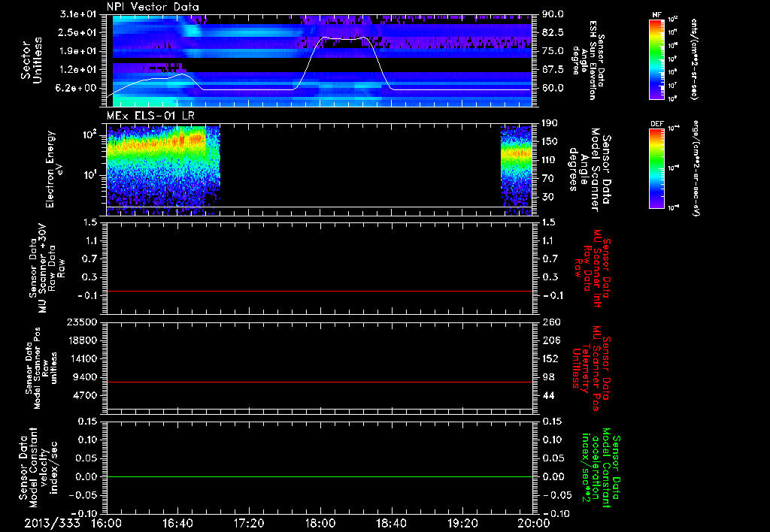Click the "1.9e+01" sector tick label

[x=78, y=51]
